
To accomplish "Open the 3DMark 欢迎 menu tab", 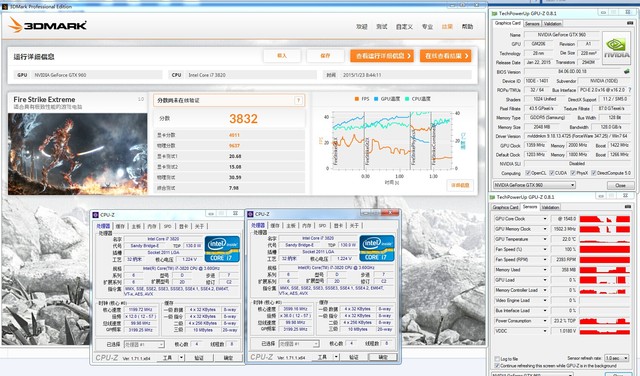I will pos(361,27).
